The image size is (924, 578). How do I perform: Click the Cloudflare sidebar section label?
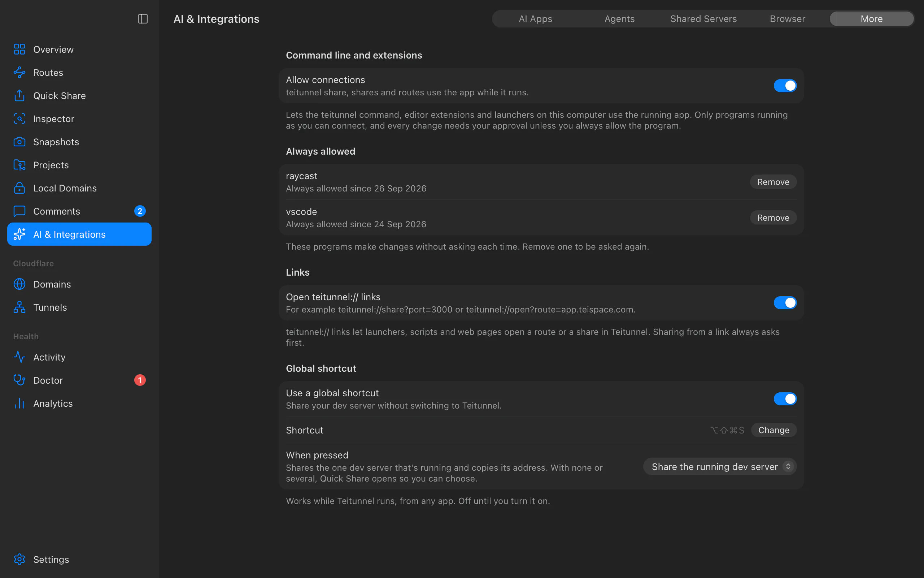(33, 263)
